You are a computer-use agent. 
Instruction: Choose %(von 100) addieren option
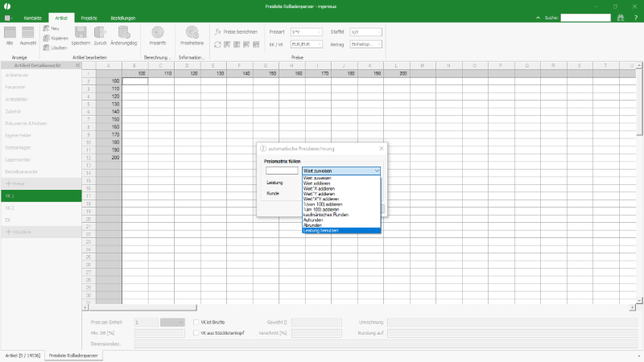(x=341, y=204)
